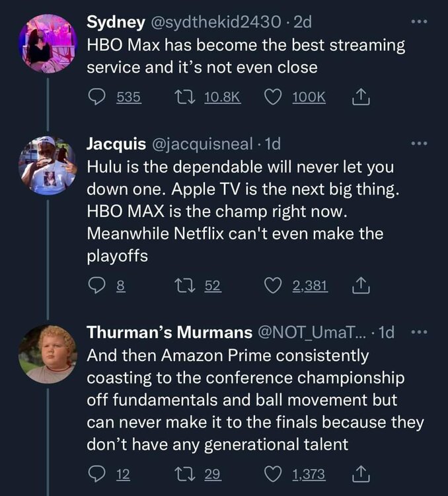Screen dimensions: 448x496
Task: Share Sydney's tweet
Action: [x=360, y=97]
